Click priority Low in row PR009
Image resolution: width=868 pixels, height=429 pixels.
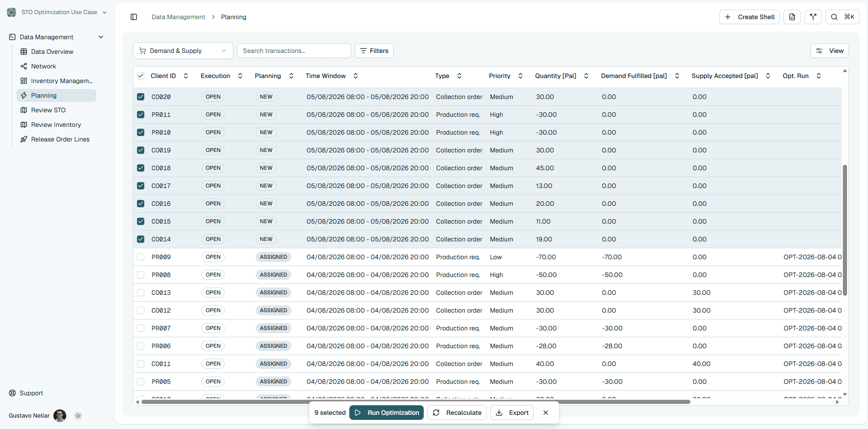tap(496, 257)
